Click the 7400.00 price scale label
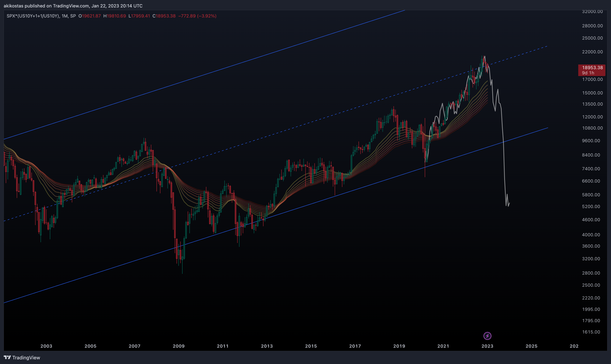 (591, 169)
